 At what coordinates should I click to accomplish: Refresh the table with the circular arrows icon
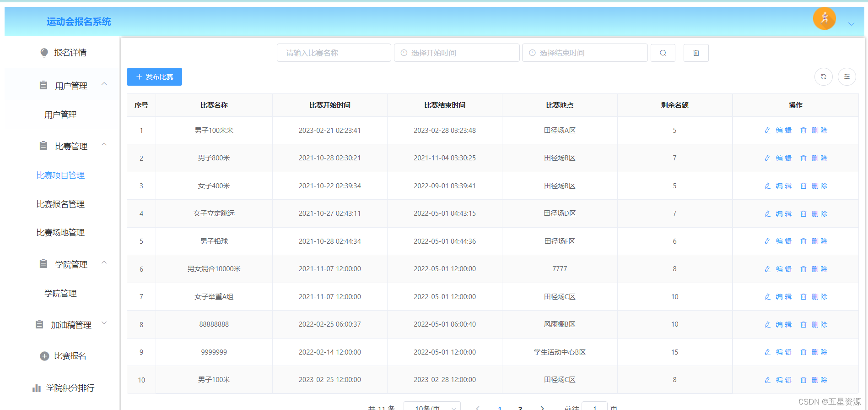(824, 77)
